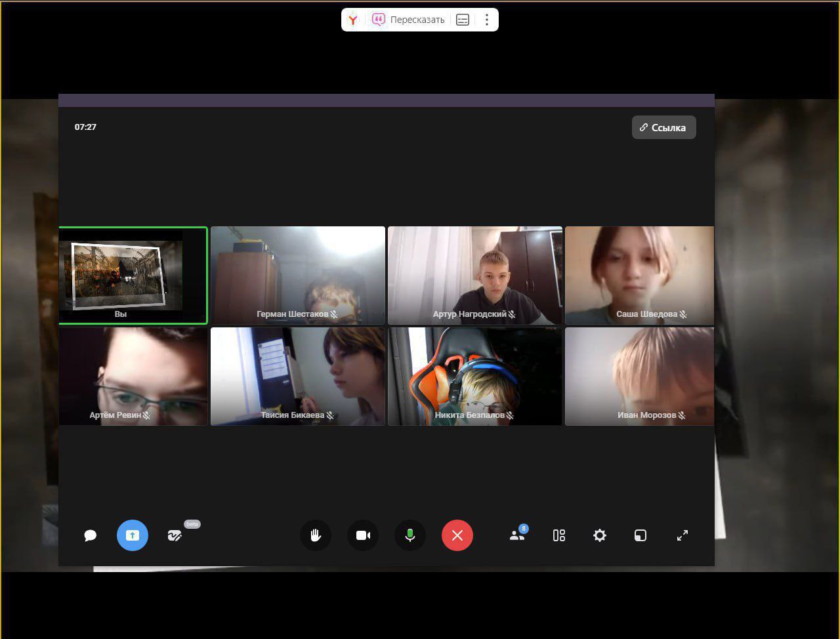The height and width of the screenshot is (639, 840).
Task: Change the video grid layout
Action: point(559,535)
